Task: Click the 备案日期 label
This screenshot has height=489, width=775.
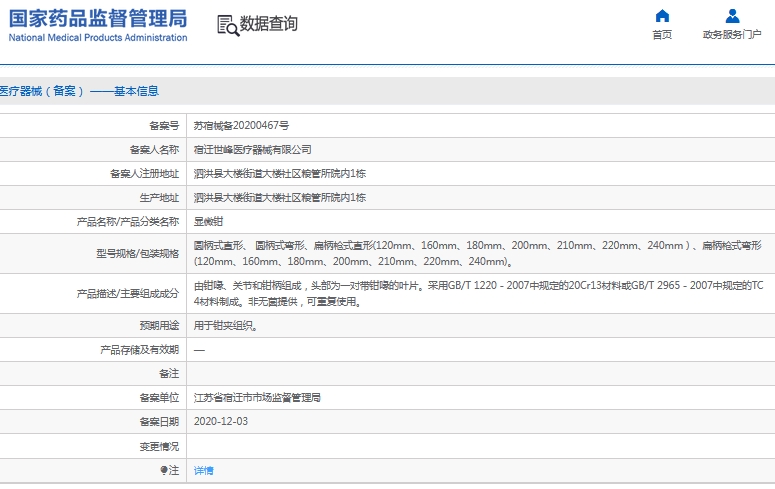Action: pos(159,422)
